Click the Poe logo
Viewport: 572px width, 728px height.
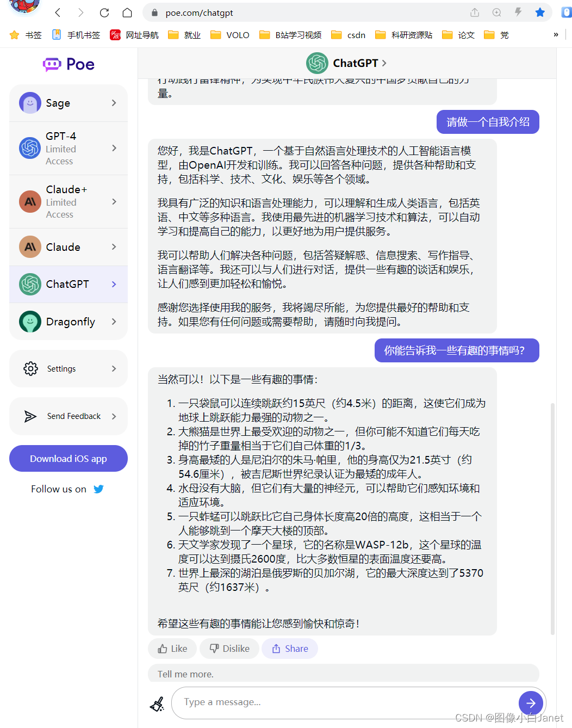pos(69,64)
